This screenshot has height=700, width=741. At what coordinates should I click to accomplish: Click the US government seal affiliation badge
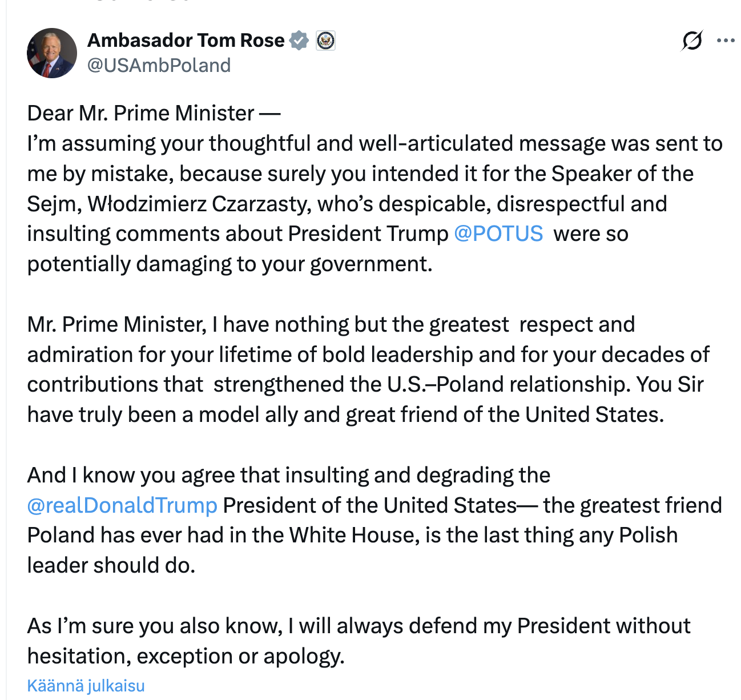point(325,41)
